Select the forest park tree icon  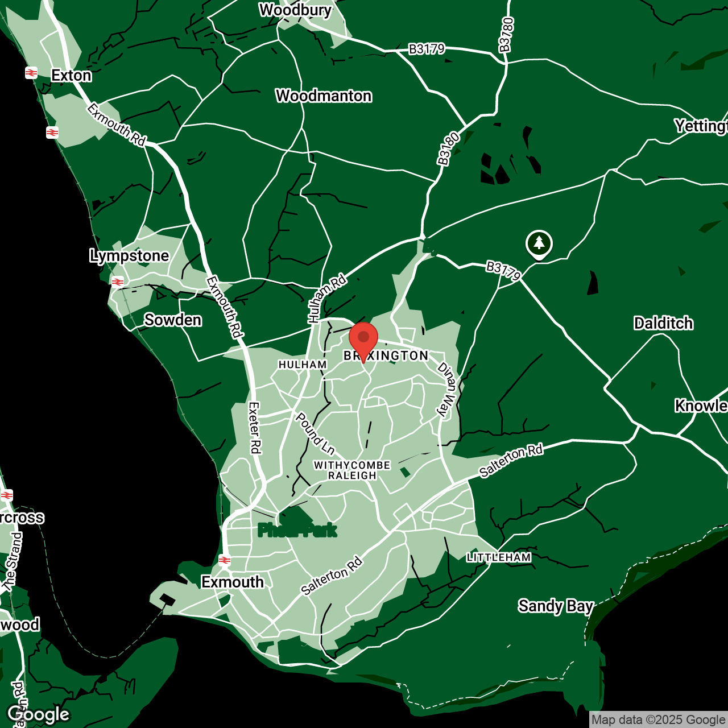539,244
